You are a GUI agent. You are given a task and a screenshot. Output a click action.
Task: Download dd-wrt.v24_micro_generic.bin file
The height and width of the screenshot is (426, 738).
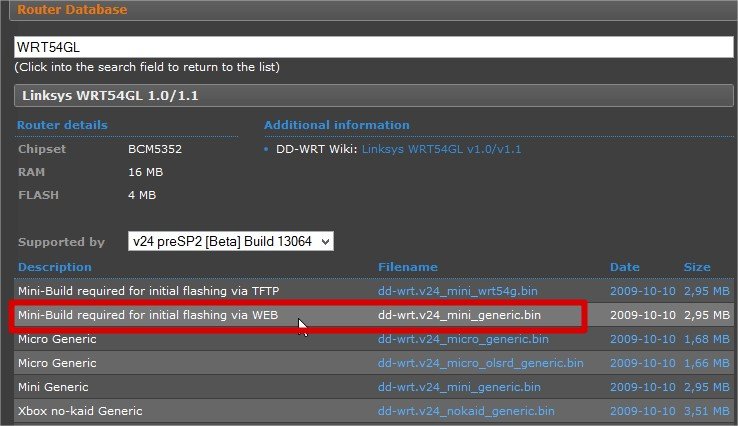tap(460, 339)
